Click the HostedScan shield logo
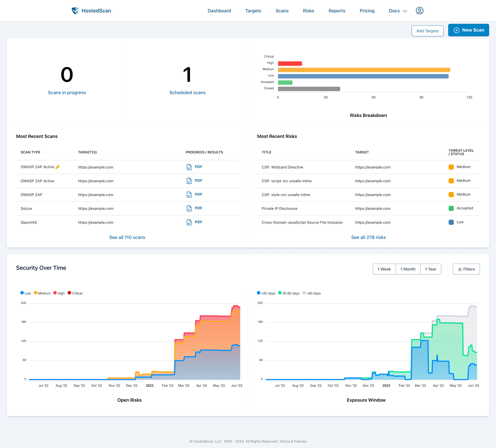Viewport: 496px width, 448px height. click(75, 11)
